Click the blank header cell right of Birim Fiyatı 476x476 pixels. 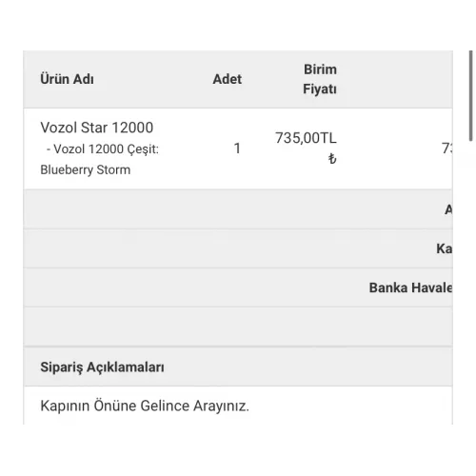point(395,79)
